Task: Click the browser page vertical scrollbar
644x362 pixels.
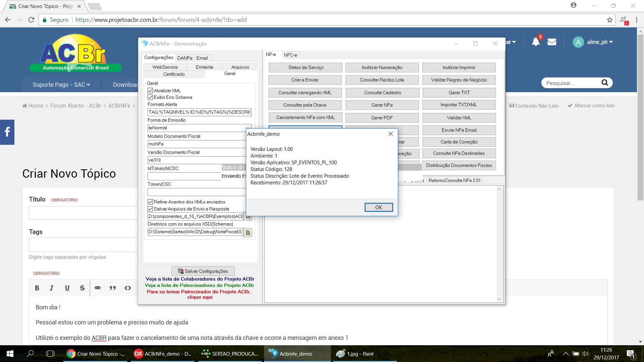Action: [640, 117]
